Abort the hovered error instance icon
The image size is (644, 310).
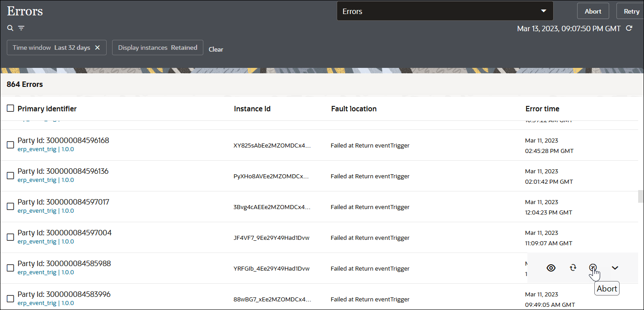coord(593,267)
